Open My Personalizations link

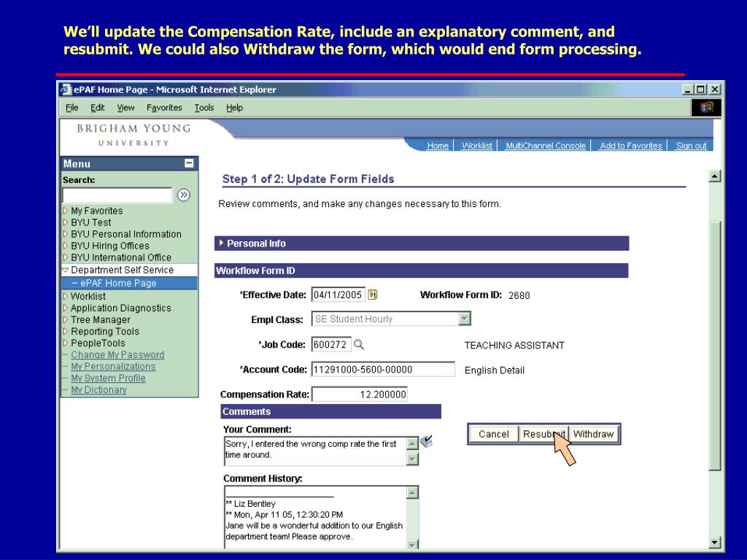113,366
